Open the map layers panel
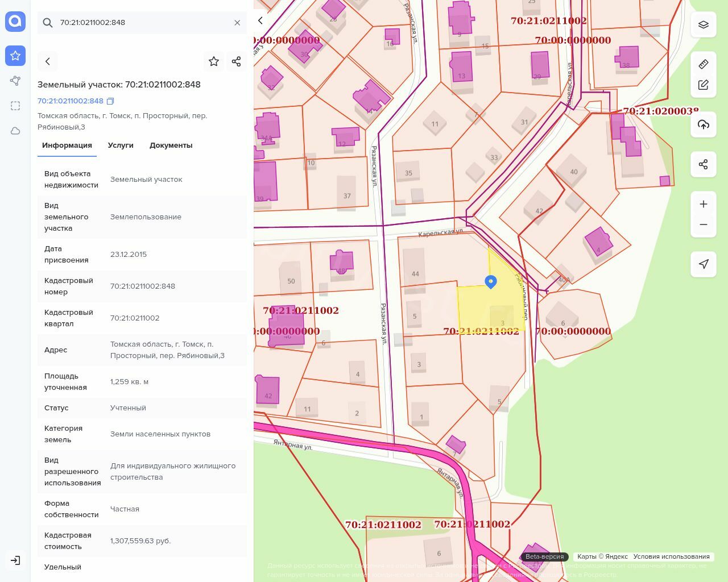728x582 pixels. (x=704, y=25)
